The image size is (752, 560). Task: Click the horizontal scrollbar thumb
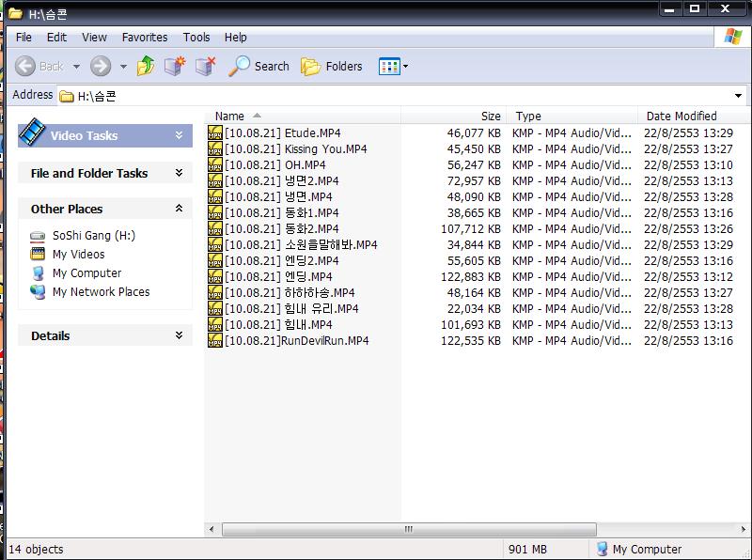click(409, 529)
